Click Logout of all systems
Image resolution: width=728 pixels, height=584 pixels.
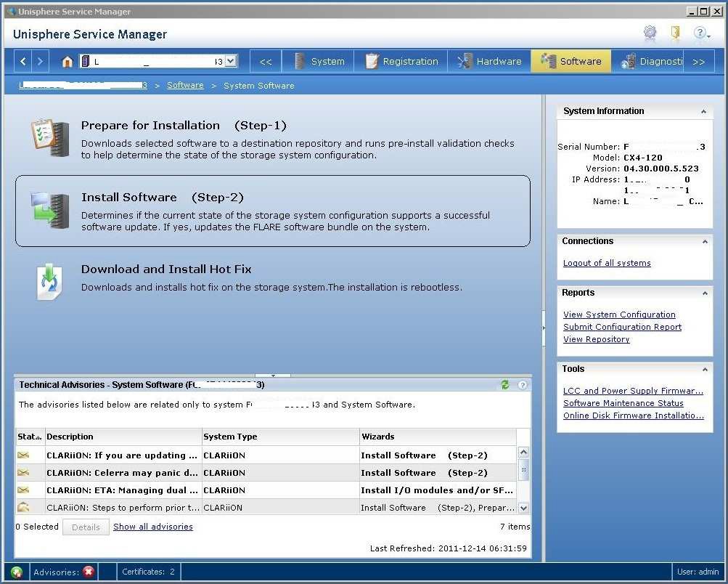click(607, 263)
